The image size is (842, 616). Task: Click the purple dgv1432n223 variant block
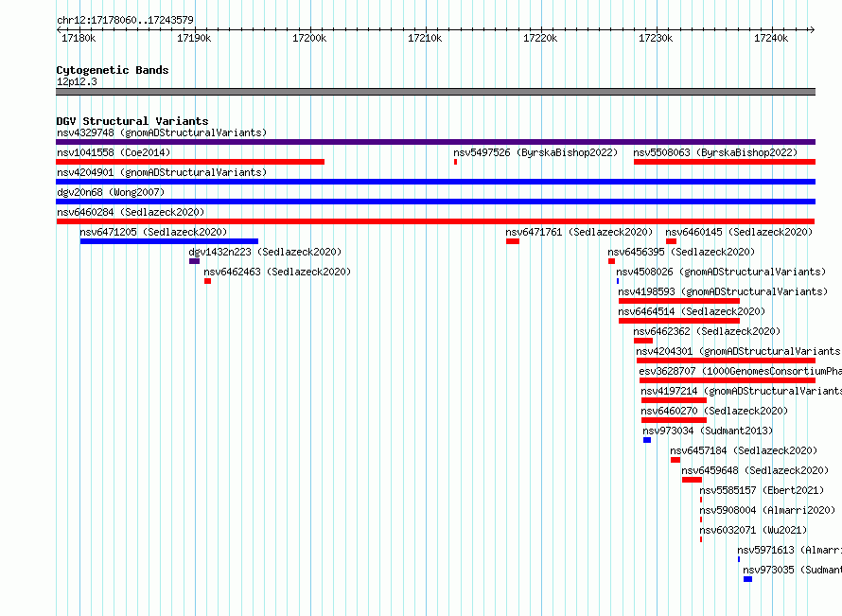point(194,261)
